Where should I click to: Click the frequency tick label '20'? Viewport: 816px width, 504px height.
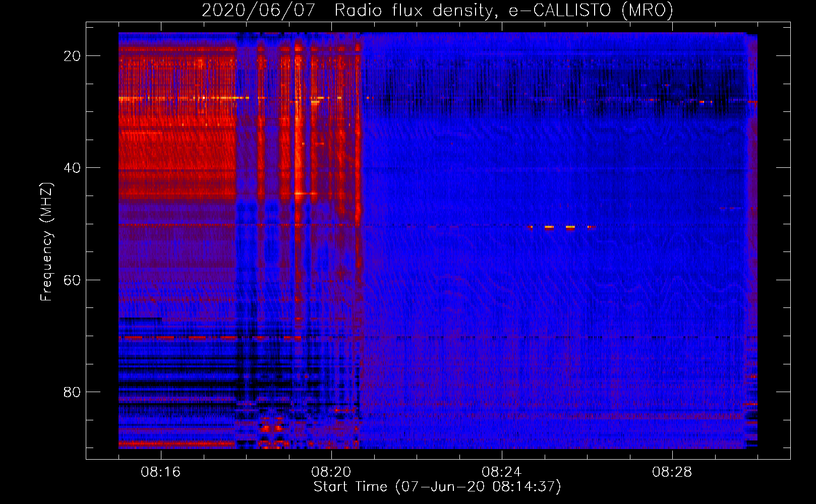tap(72, 56)
